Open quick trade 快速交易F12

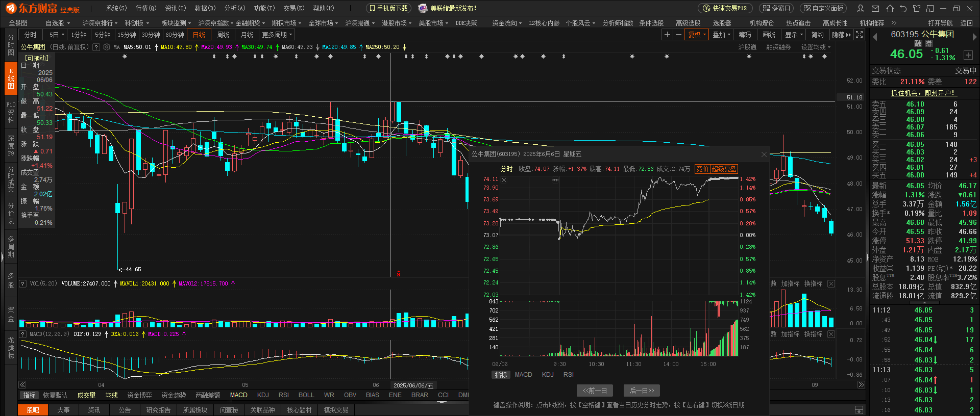(725, 8)
